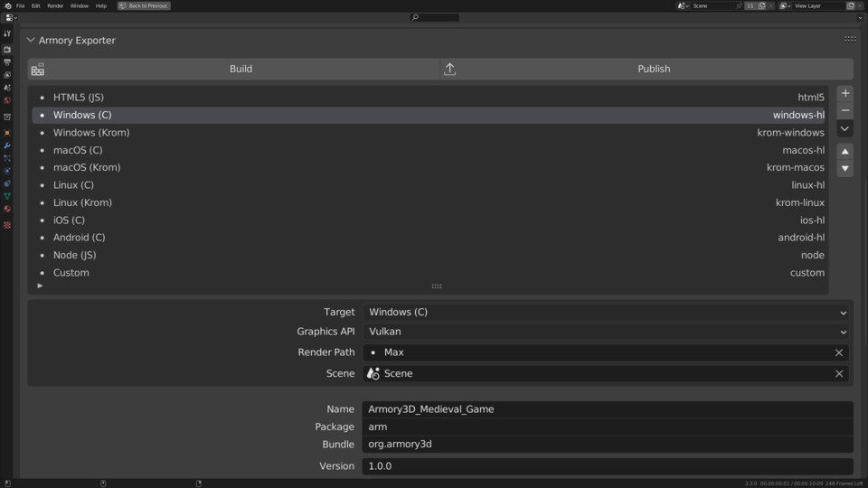Remove selected exporter preset with minus
Screen dimensions: 868x488
(x=845, y=110)
